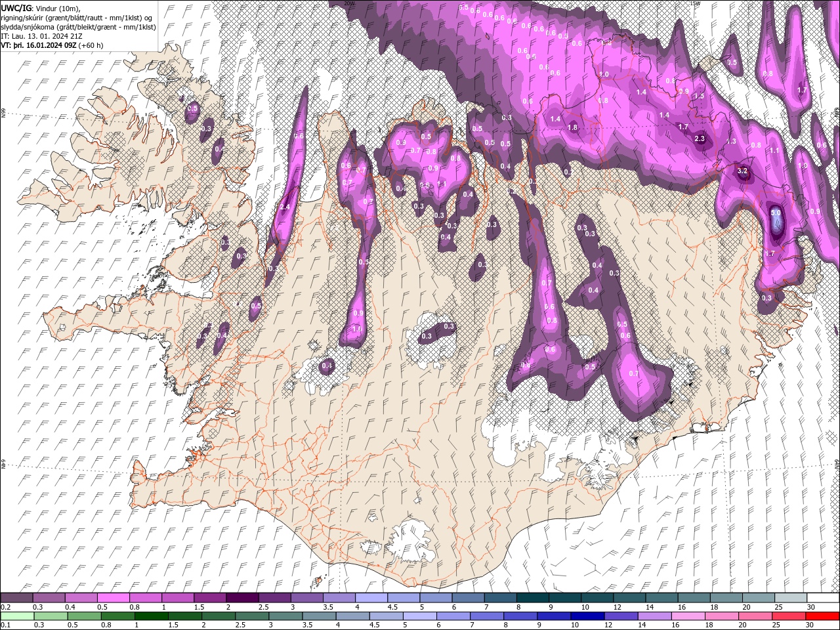Screen dimensions: 840x630
Task: Select the light pink lower swatch at 16
Action: (688, 616)
